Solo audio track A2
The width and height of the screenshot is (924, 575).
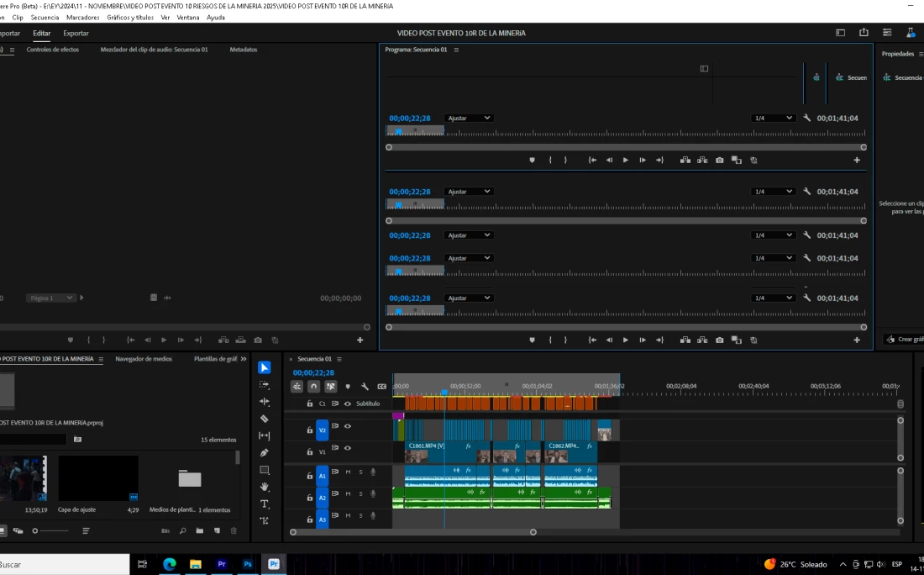360,493
